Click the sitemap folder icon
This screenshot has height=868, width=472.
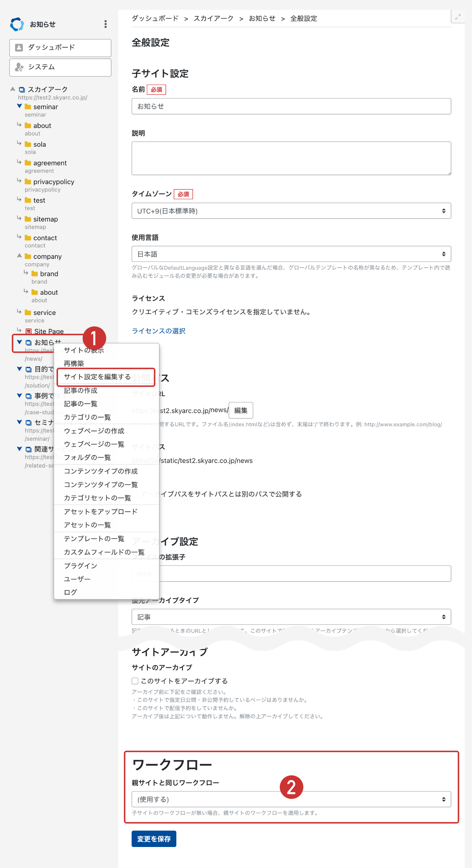tap(28, 219)
